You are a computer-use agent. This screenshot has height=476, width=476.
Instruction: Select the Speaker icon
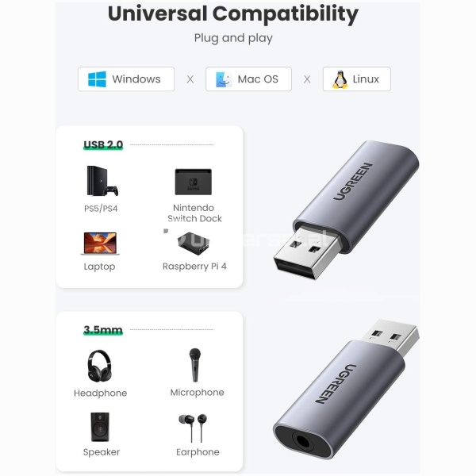(100, 427)
